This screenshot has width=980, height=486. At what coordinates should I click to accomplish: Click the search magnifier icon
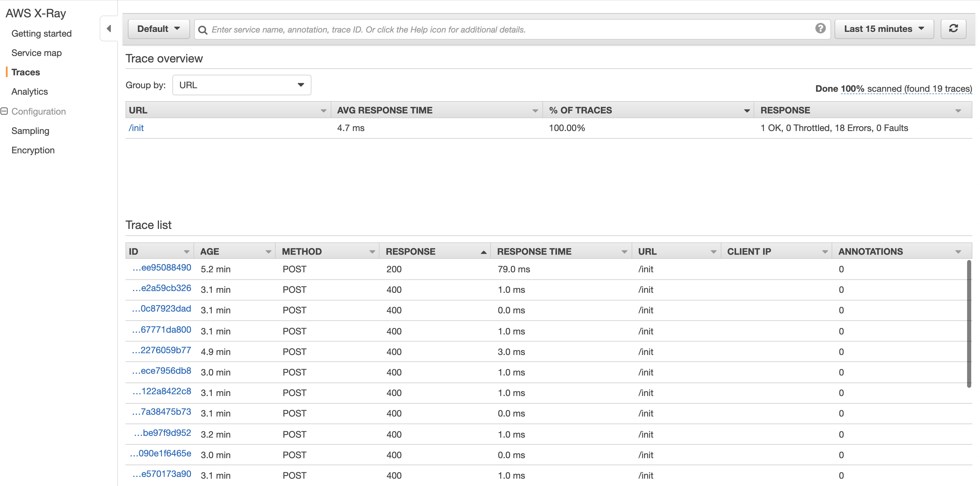click(x=203, y=30)
